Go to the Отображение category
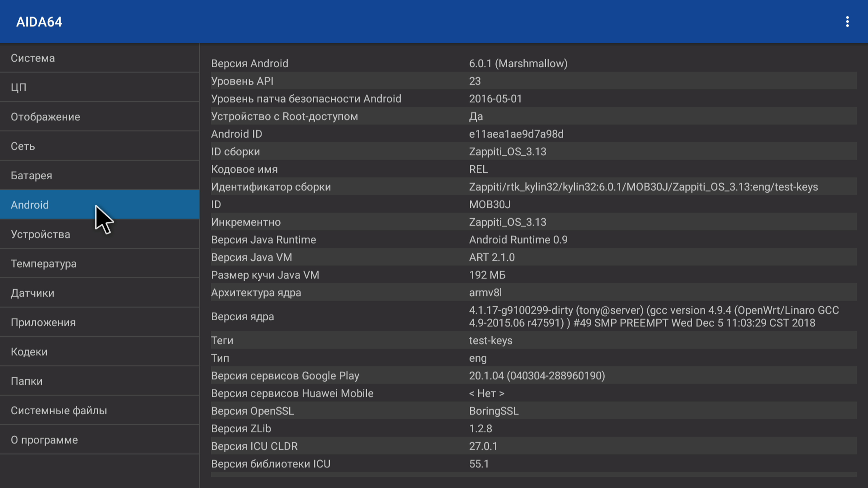 pyautogui.click(x=100, y=117)
